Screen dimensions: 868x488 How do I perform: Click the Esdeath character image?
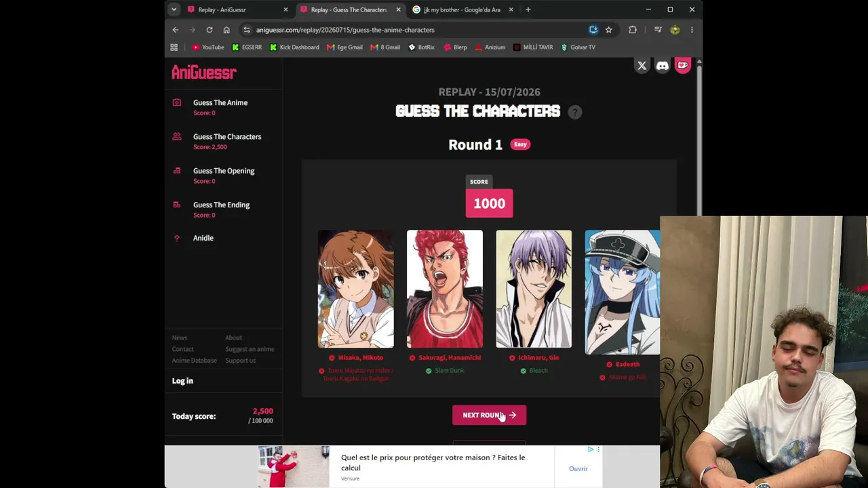coord(623,292)
